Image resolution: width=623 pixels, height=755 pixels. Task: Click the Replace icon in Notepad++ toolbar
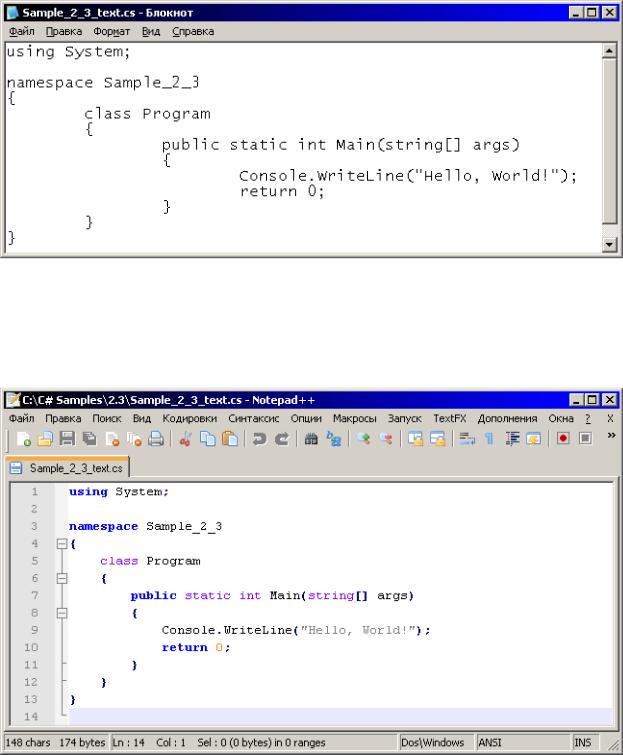[x=333, y=439]
